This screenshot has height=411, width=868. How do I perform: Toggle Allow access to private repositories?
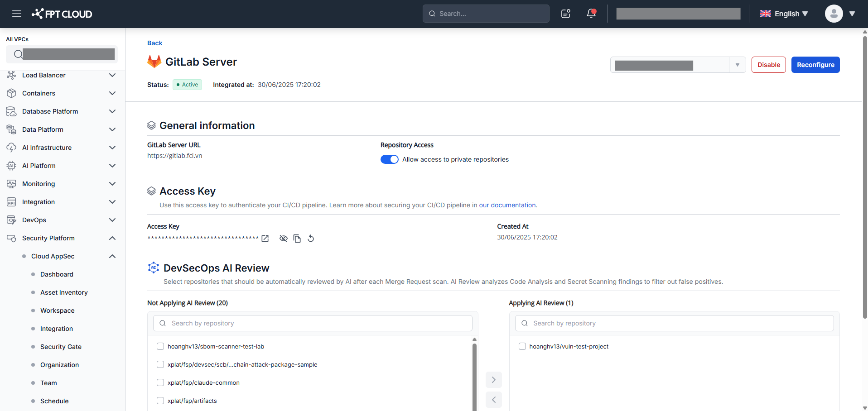(x=390, y=159)
